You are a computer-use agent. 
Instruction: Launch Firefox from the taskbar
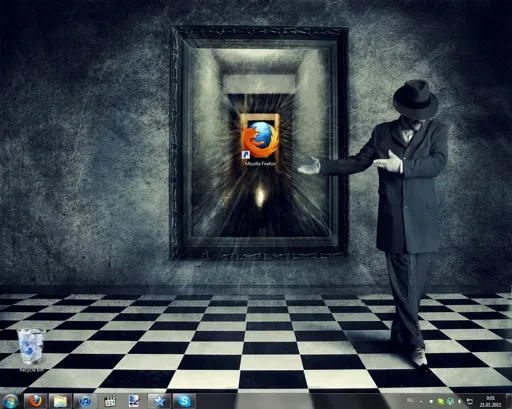pos(35,401)
